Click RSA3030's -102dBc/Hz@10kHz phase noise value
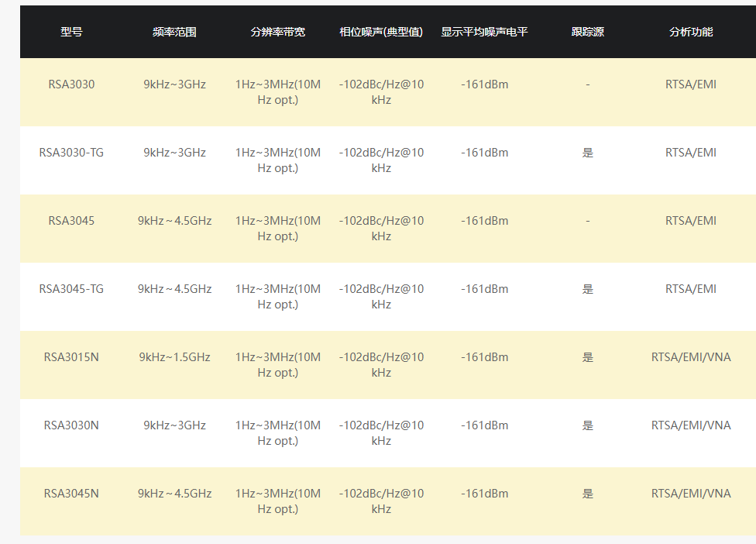 pos(381,92)
